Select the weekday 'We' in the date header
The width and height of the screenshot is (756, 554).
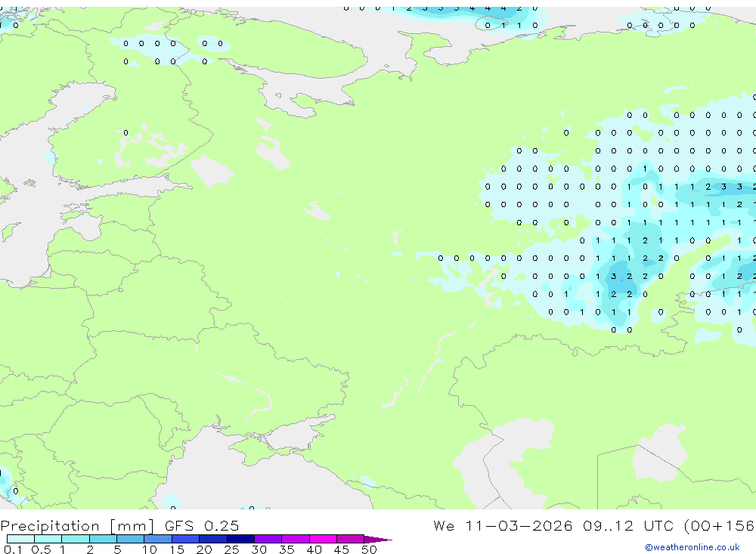pos(444,525)
